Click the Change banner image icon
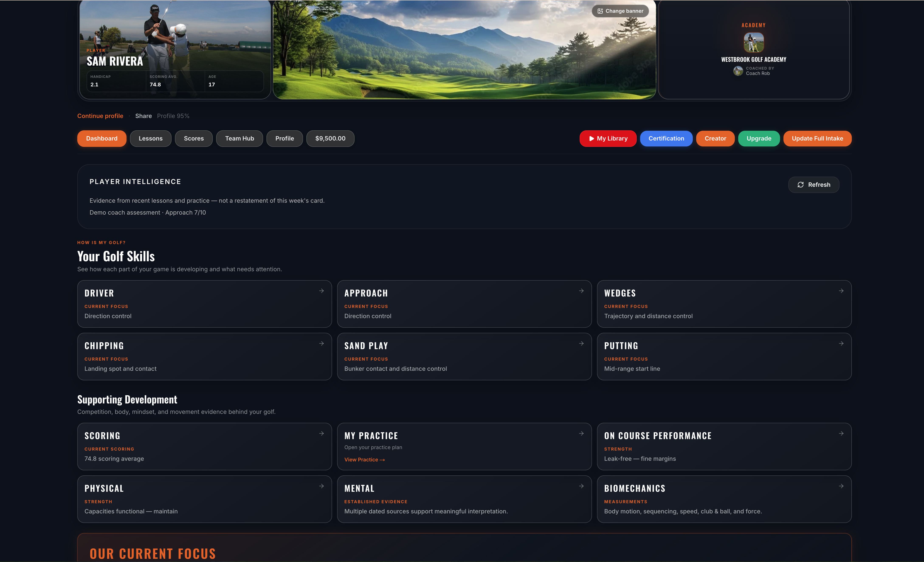The height and width of the screenshot is (562, 924). click(x=600, y=11)
